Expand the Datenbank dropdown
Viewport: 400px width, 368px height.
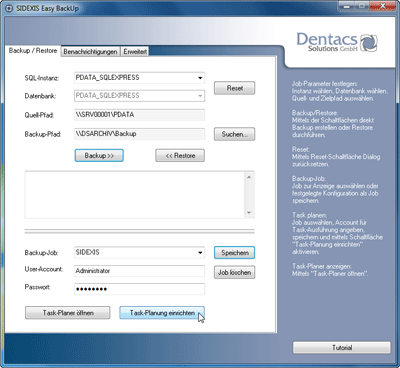tap(200, 96)
